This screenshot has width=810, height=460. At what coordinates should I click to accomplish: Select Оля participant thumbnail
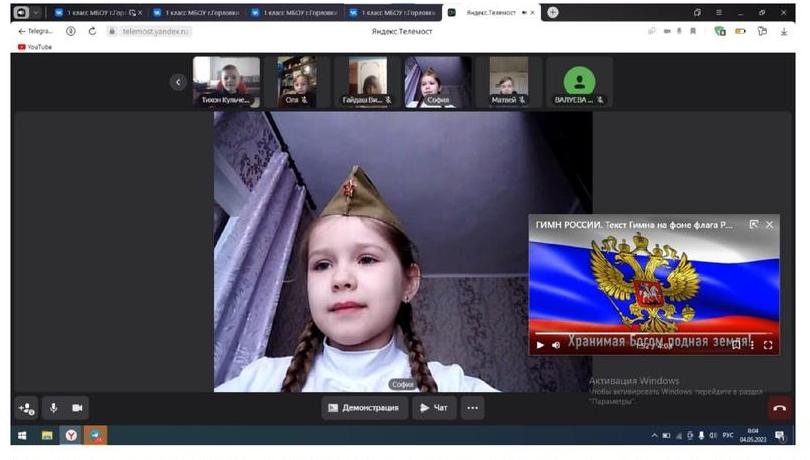click(297, 82)
